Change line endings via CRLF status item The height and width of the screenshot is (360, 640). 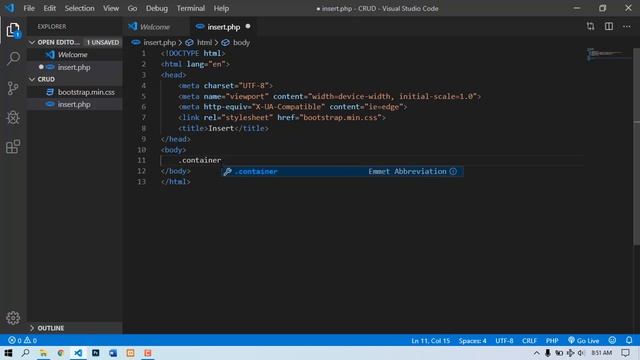pos(529,340)
